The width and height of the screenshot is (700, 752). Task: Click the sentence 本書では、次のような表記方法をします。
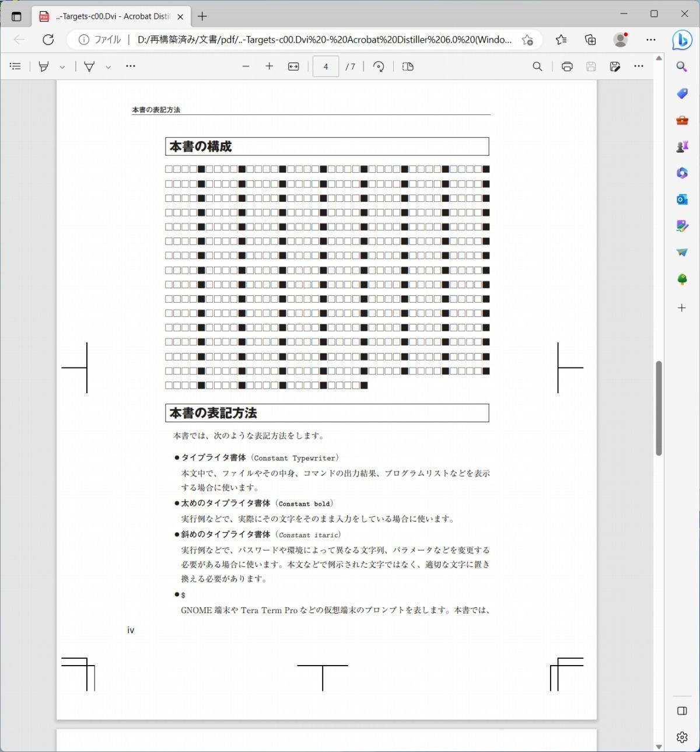(x=249, y=436)
